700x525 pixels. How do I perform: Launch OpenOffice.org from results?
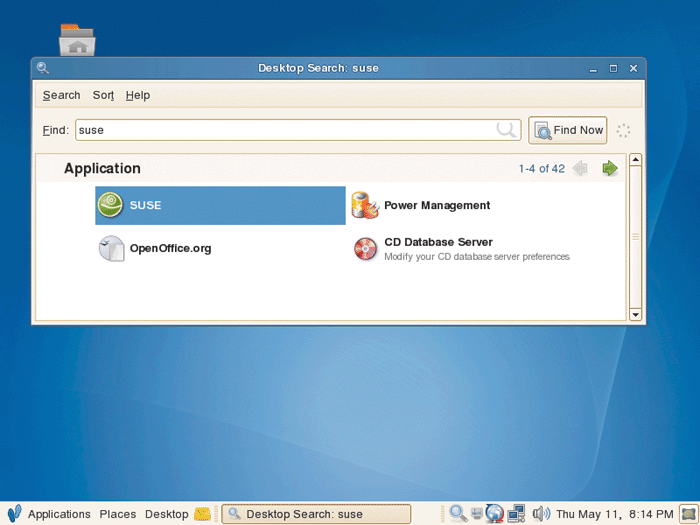point(111,248)
